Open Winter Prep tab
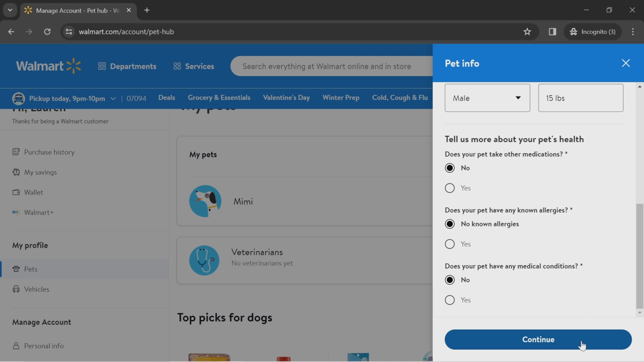The height and width of the screenshot is (362, 644). pyautogui.click(x=341, y=97)
